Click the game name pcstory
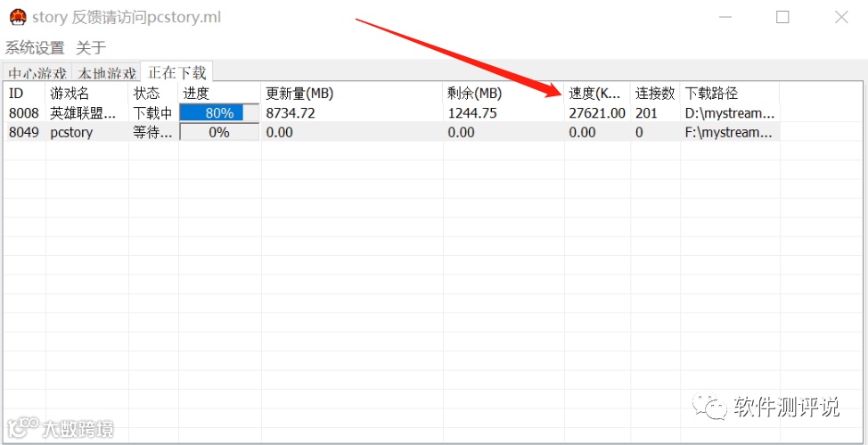 [x=71, y=133]
